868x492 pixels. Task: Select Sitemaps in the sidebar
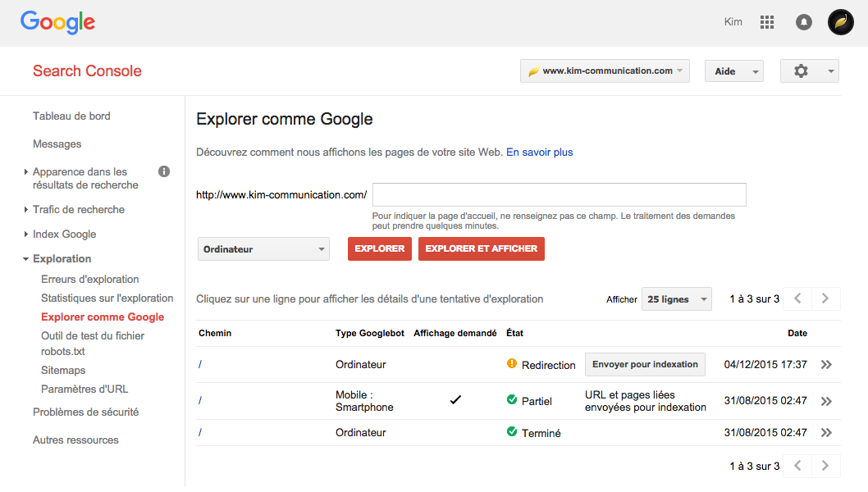(63, 371)
